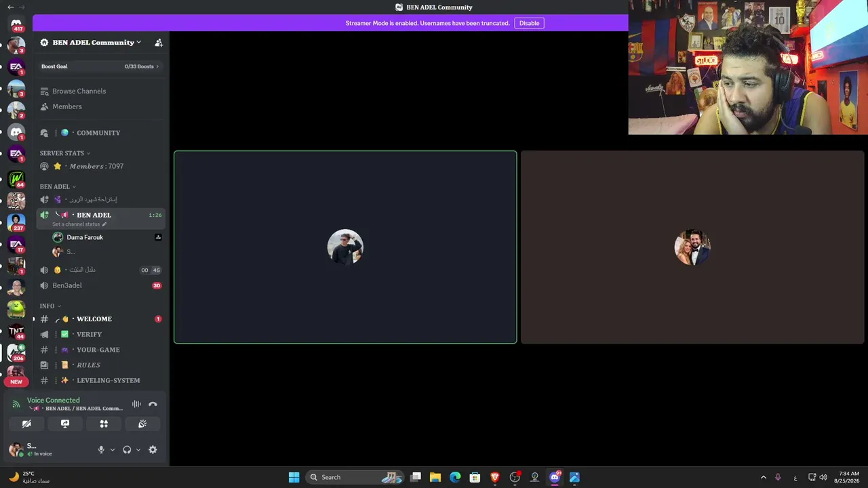This screenshot has height=488, width=868.
Task: Show hidden system tray icons
Action: [764, 477]
